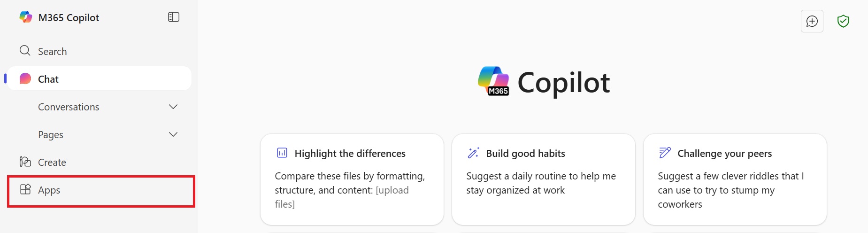The image size is (868, 233).
Task: Click the Search magnifier icon
Action: [x=25, y=51]
